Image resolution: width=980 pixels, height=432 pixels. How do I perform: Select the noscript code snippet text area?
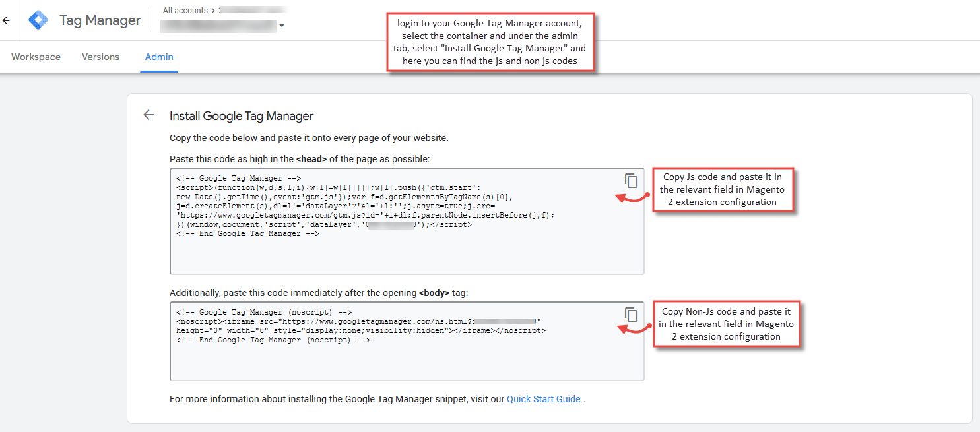[406, 340]
